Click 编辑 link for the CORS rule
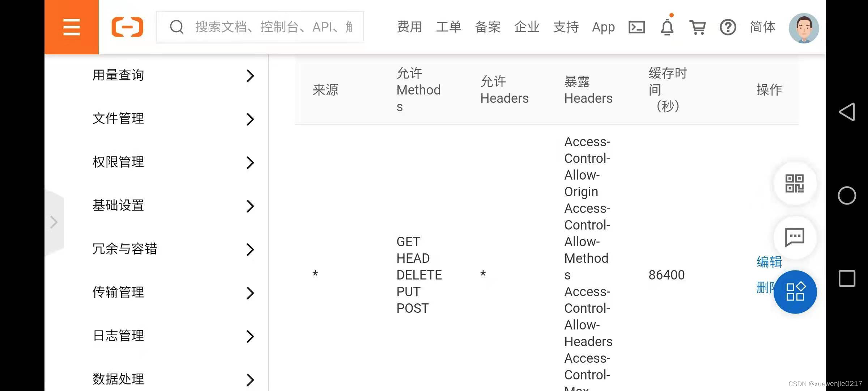Viewport: 868px width, 391px height. point(769,262)
